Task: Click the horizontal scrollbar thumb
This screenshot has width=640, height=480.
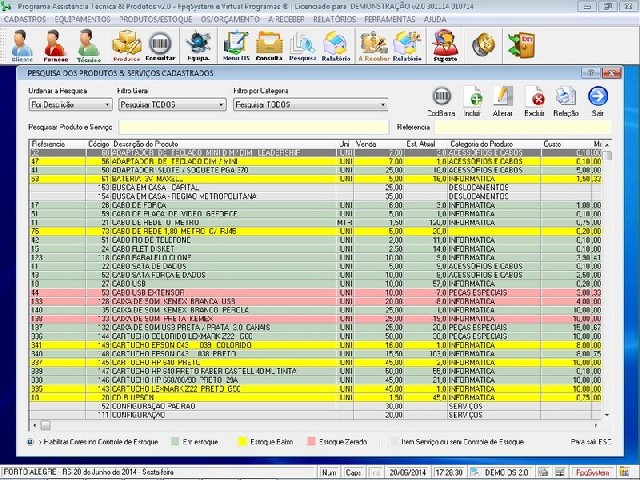Action: 46,425
